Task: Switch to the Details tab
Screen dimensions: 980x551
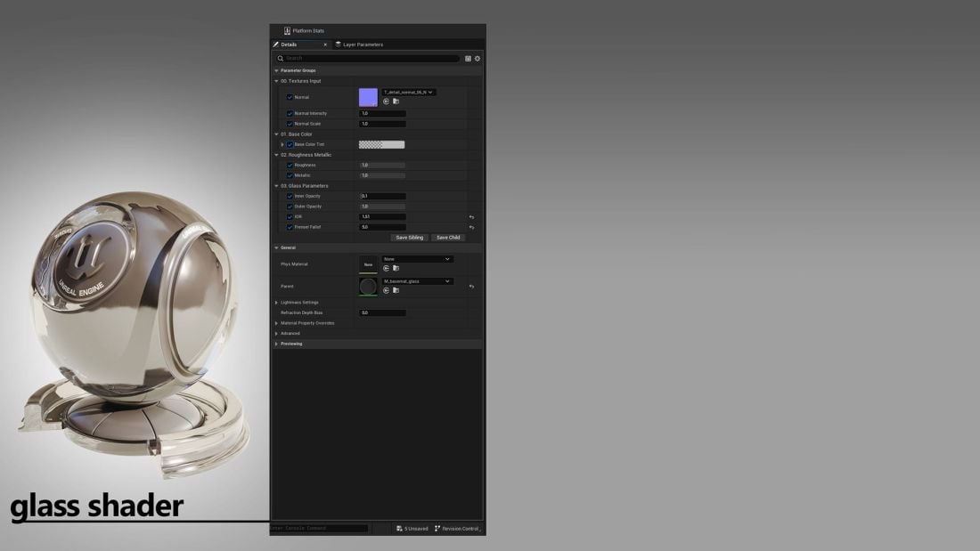Action: (300, 45)
